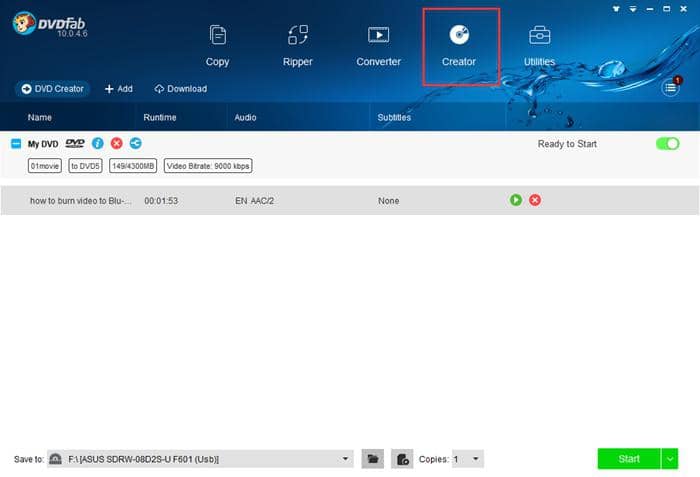Screen dimensions: 700x477
Task: Click the My DVD title label
Action: coord(43,144)
